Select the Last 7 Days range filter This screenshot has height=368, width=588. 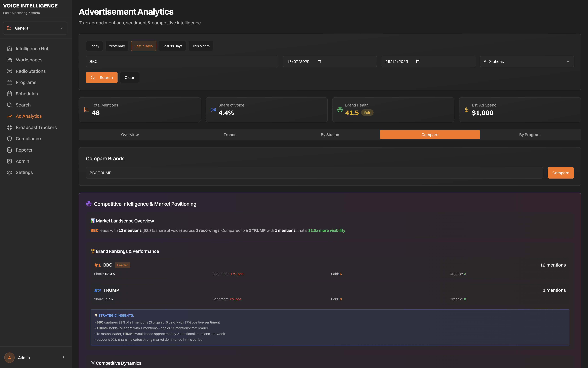143,46
